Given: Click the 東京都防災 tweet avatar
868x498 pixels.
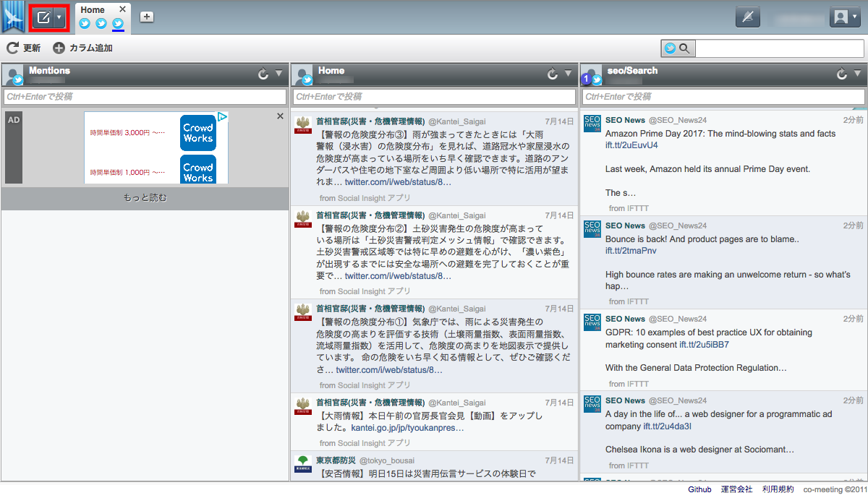Looking at the screenshot, I should (x=303, y=464).
